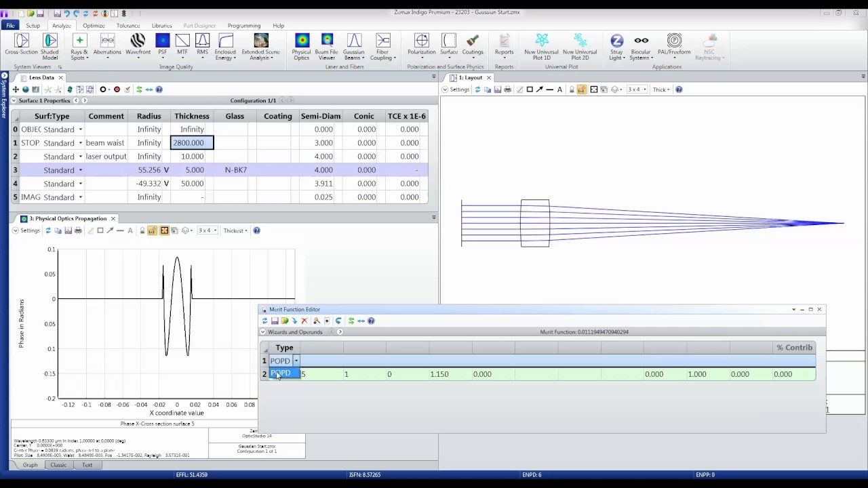Select text annotation tool in Layout toolbar
The image size is (868, 488).
(559, 89)
